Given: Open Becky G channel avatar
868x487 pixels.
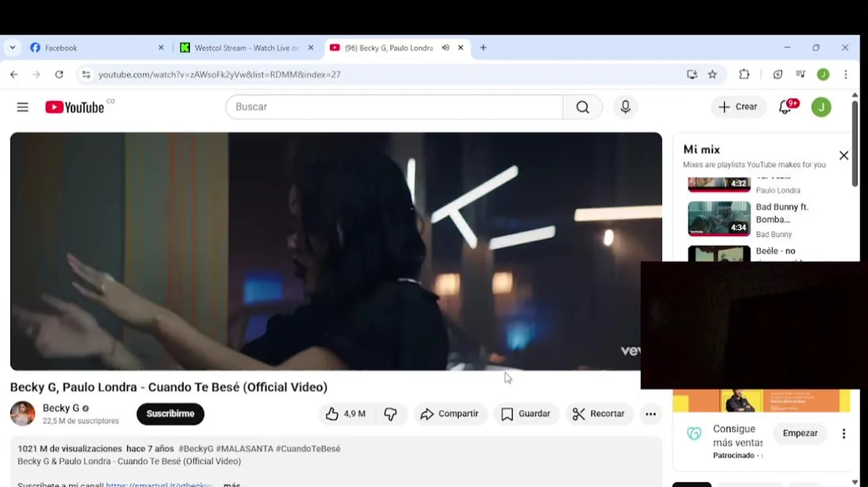Looking at the screenshot, I should (22, 414).
